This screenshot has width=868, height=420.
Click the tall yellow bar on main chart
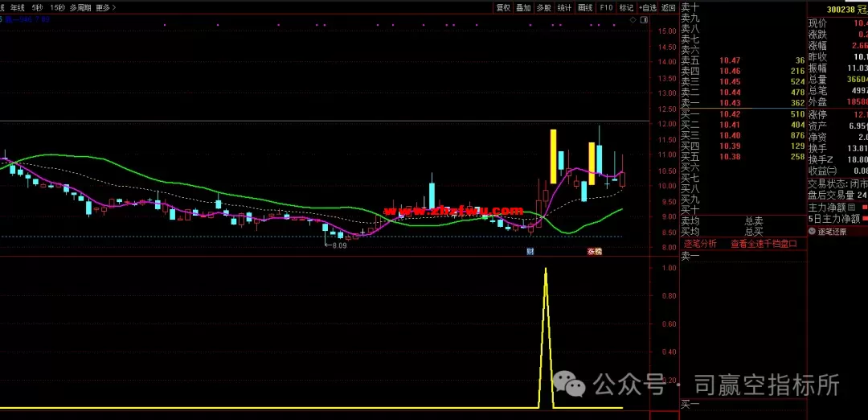(553, 156)
